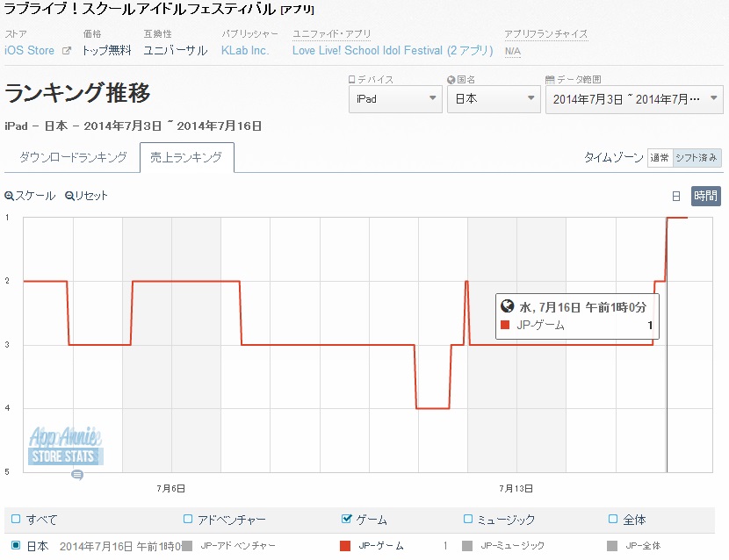Open the chart comment bubble icon

coord(77,475)
